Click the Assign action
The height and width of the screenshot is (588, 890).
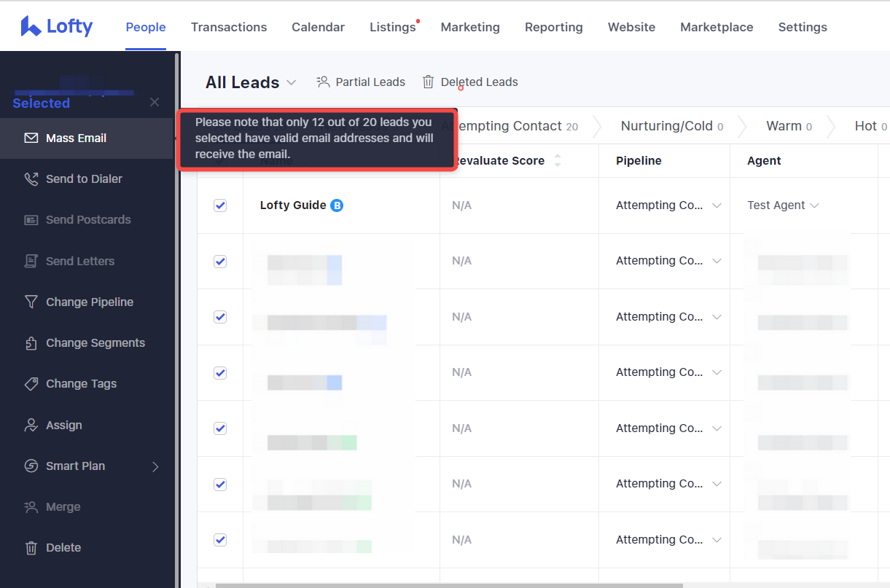[x=86, y=425]
